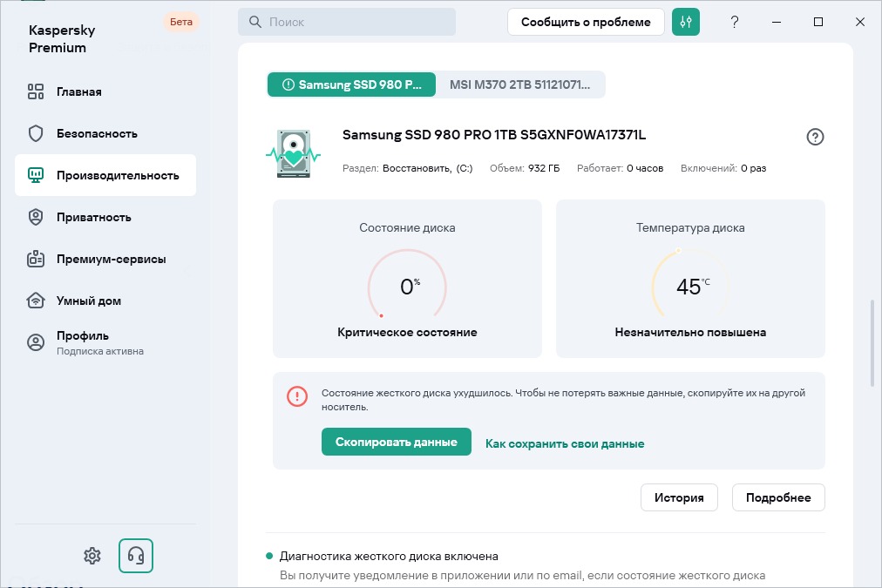Screen dimensions: 882x588
Task: Open Премиум-сервисы in the sidebar
Action: point(110,259)
